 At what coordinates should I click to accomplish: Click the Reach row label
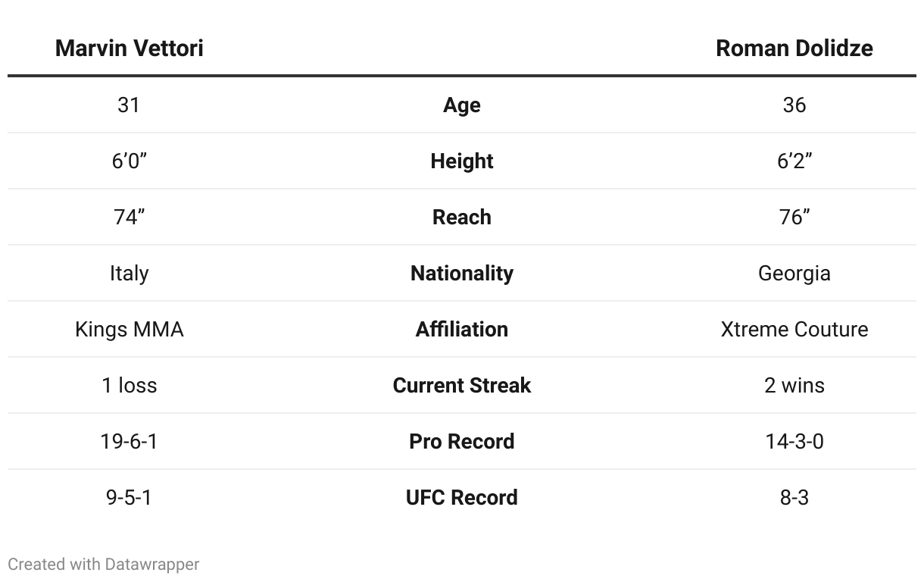tap(461, 217)
